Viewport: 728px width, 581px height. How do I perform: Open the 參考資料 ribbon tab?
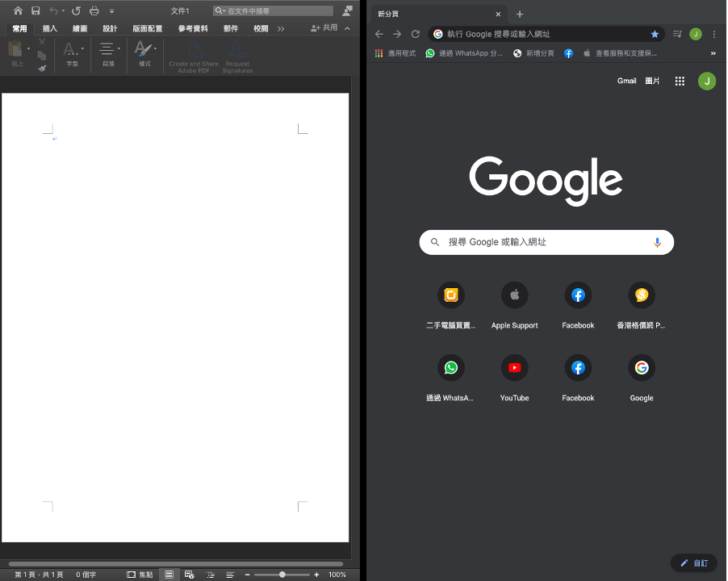coord(193,29)
